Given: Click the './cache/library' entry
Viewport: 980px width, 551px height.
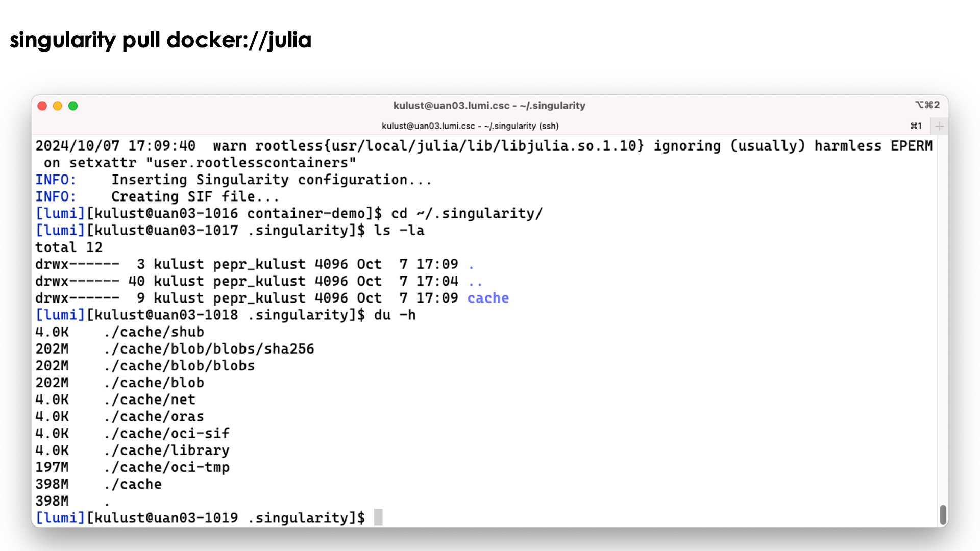Looking at the screenshot, I should (166, 450).
